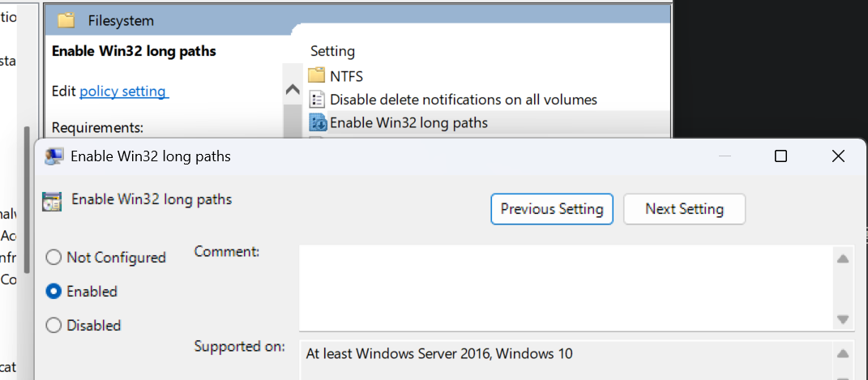The width and height of the screenshot is (868, 380).
Task: Click the Disable delete notifications policy icon
Action: coord(317,100)
